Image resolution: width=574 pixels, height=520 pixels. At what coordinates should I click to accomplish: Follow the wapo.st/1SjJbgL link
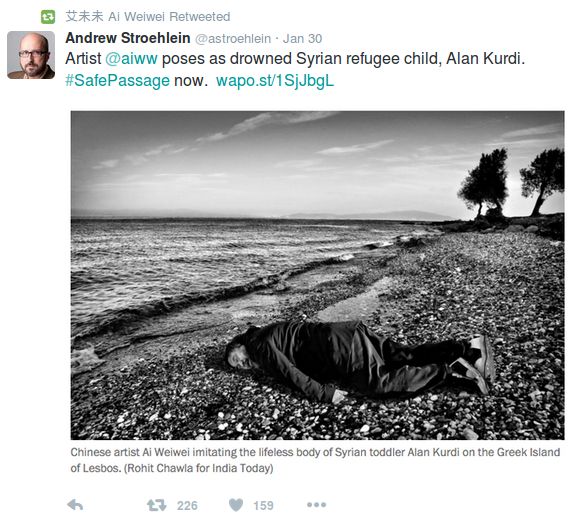point(275,81)
